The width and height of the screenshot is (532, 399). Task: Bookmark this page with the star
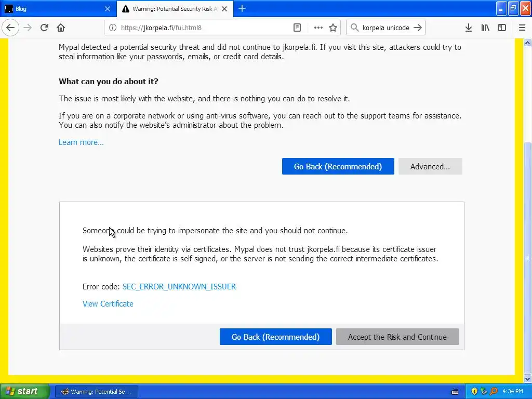click(333, 28)
